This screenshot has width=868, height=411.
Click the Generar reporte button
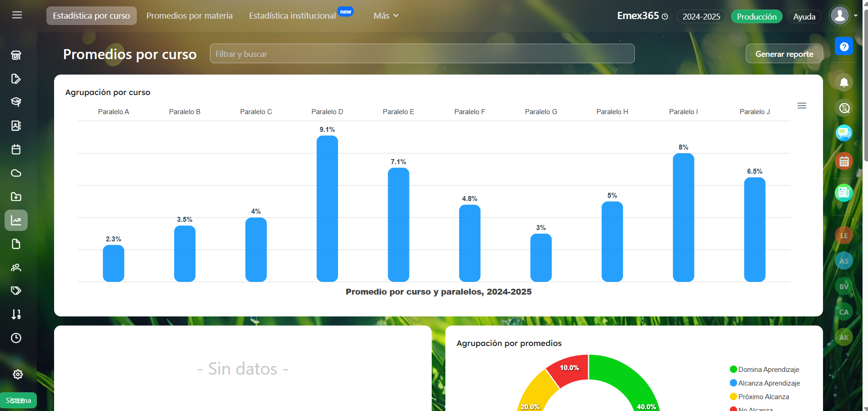(784, 54)
